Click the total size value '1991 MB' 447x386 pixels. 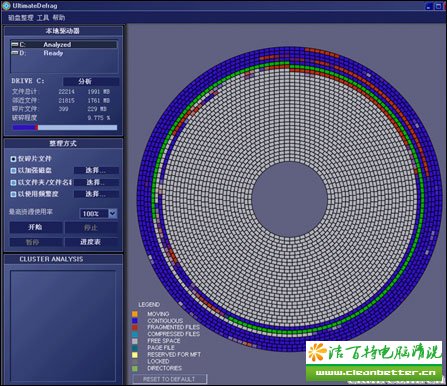coord(99,92)
